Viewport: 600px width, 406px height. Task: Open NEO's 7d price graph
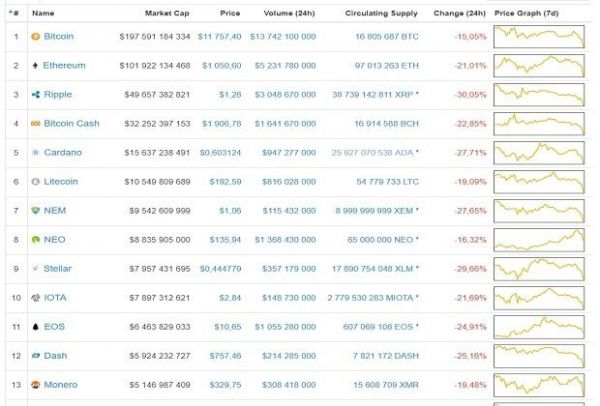pos(539,240)
